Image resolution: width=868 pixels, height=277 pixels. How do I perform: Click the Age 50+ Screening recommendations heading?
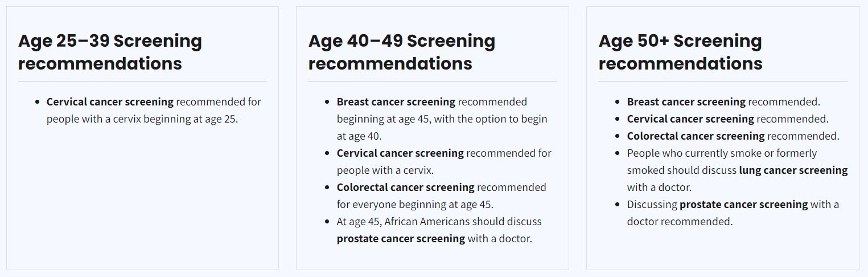[x=680, y=52]
